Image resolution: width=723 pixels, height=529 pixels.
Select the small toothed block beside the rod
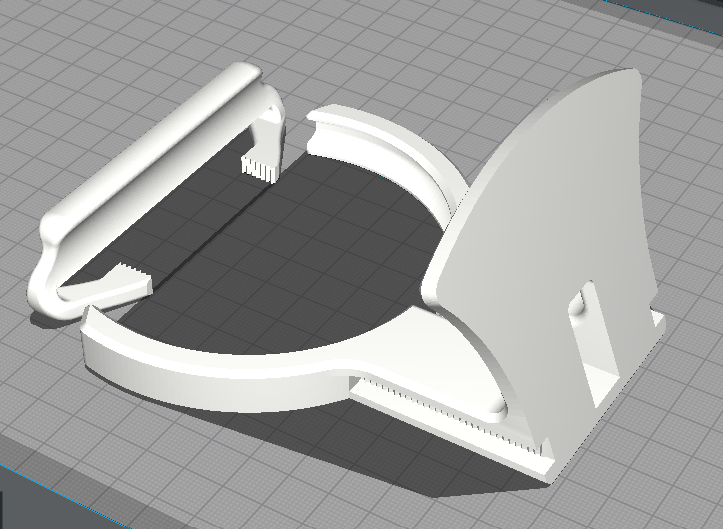(259, 165)
